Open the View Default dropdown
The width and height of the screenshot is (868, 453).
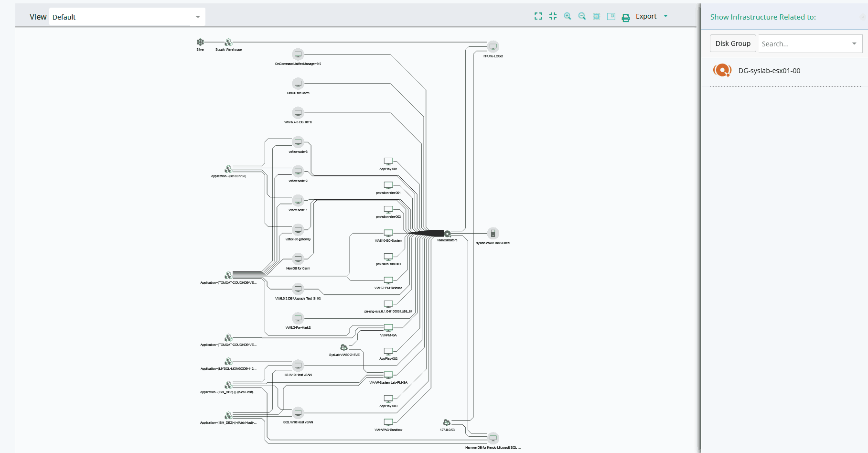(127, 17)
